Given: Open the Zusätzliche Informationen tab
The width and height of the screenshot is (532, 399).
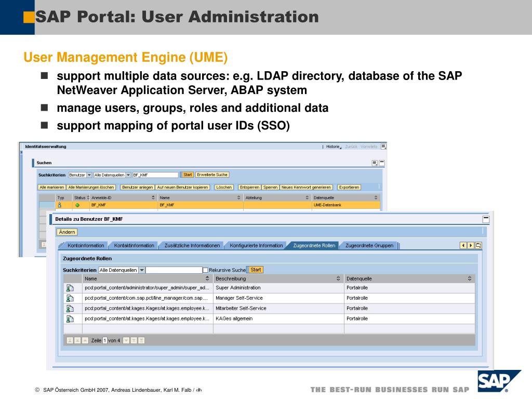Looking at the screenshot, I should (x=192, y=246).
